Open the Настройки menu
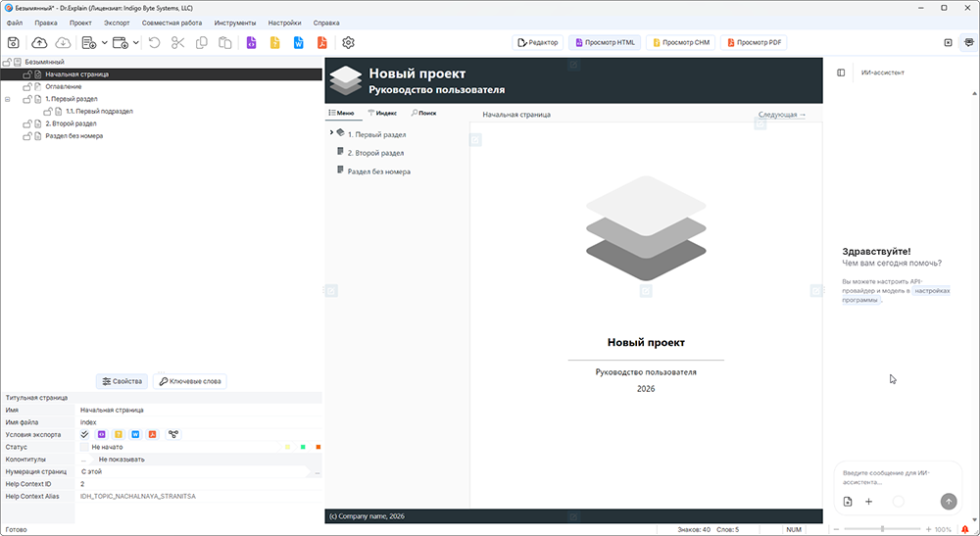The image size is (980, 536). point(284,23)
